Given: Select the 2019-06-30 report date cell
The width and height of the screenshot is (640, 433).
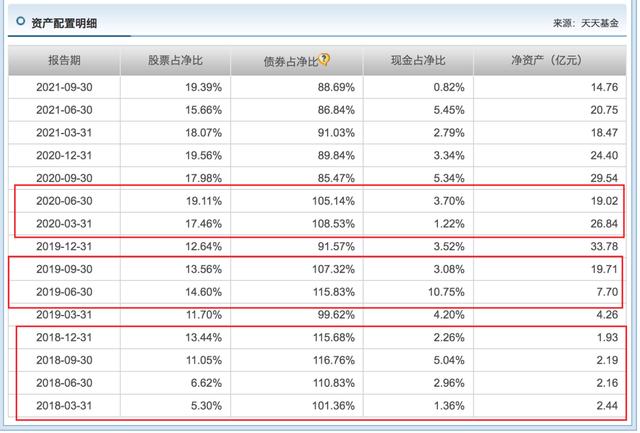Looking at the screenshot, I should pyautogui.click(x=64, y=292).
